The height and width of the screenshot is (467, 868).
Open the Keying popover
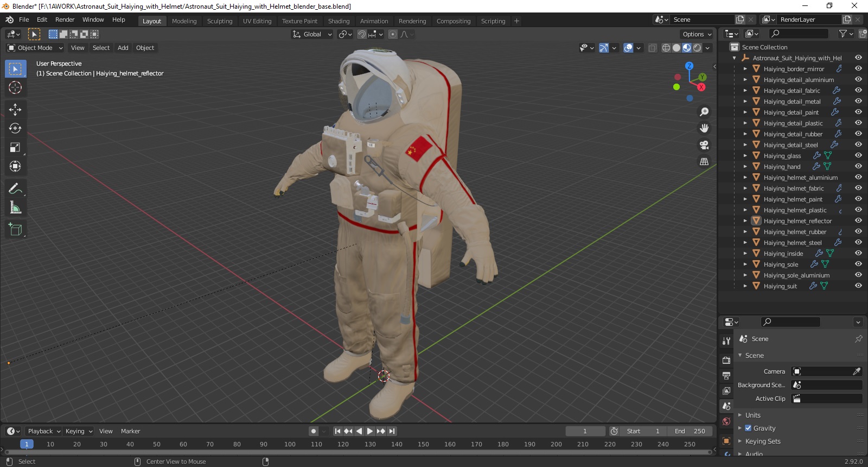pyautogui.click(x=79, y=431)
